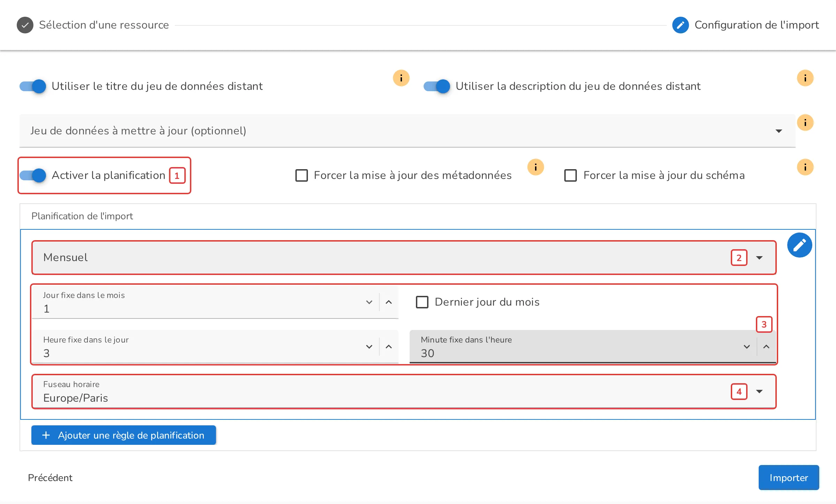Open info icon for forcing schema update
Viewport: 836px width, 504px height.
805,167
